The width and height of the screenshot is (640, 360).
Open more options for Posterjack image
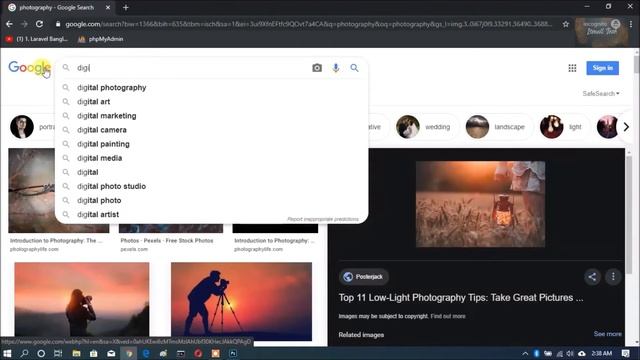tap(613, 277)
